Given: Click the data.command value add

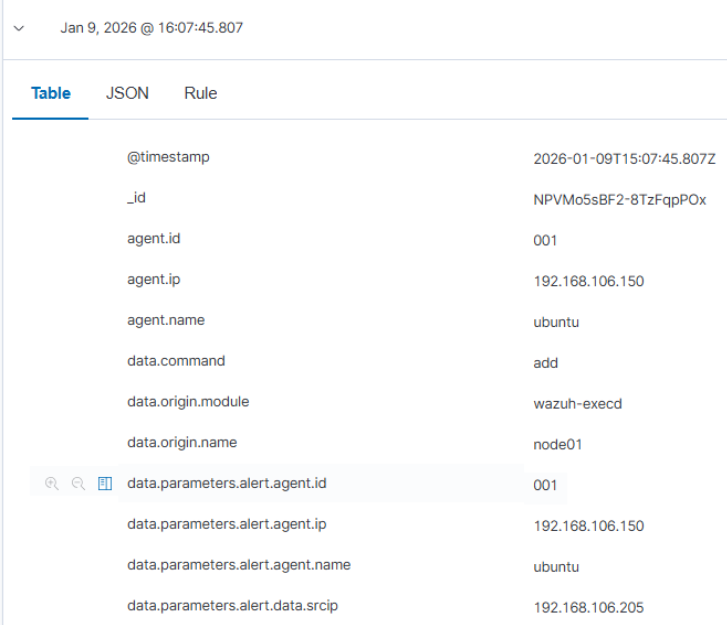Looking at the screenshot, I should (x=545, y=363).
